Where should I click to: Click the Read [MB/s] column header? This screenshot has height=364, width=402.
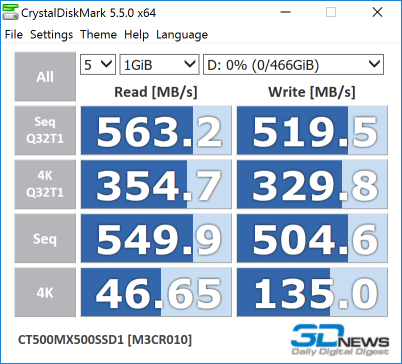tap(156, 92)
